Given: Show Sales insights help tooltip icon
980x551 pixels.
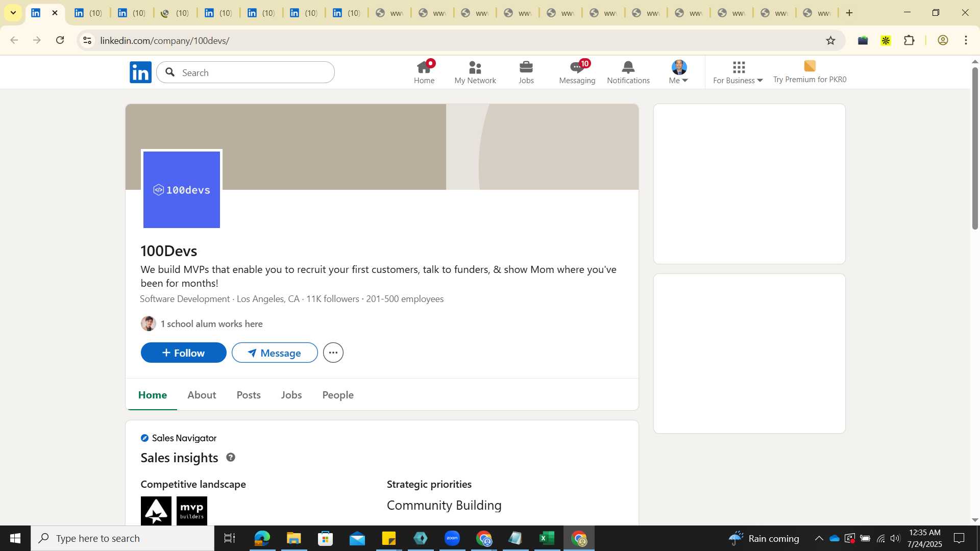Looking at the screenshot, I should 231,457.
